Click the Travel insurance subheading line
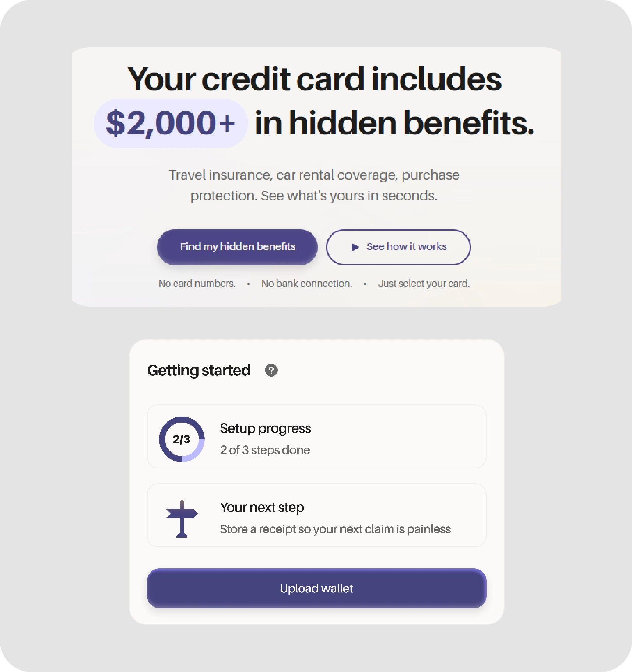Image resolution: width=632 pixels, height=672 pixels. point(314,175)
